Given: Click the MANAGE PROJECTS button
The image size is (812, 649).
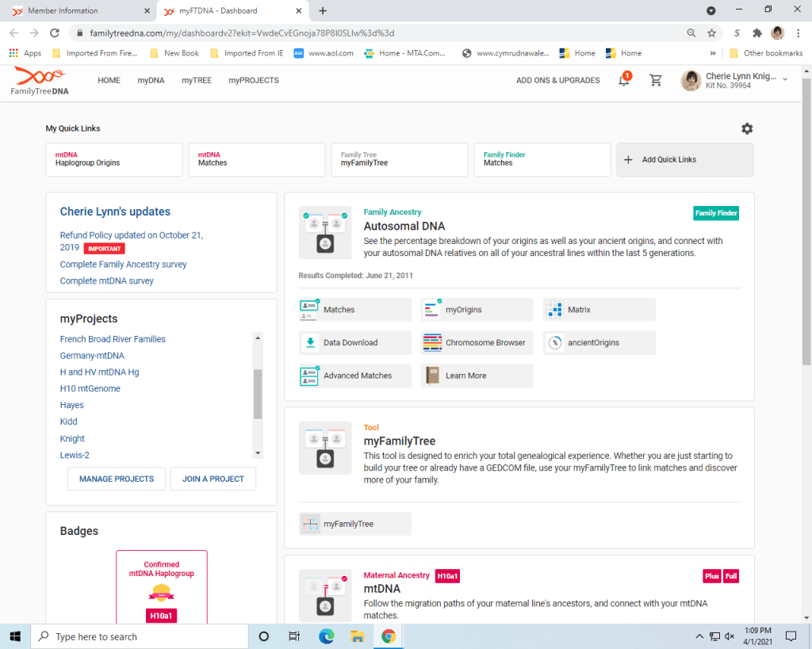Looking at the screenshot, I should (117, 479).
